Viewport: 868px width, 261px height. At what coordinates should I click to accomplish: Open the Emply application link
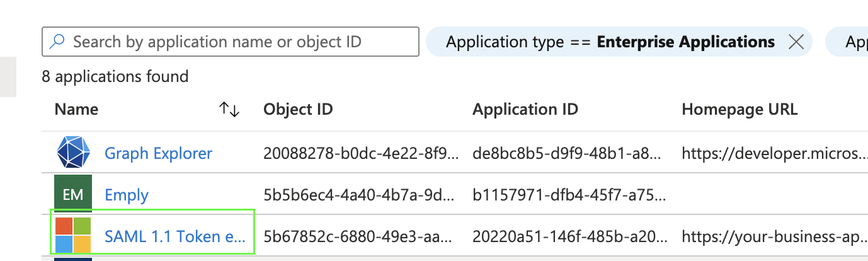coord(126,195)
